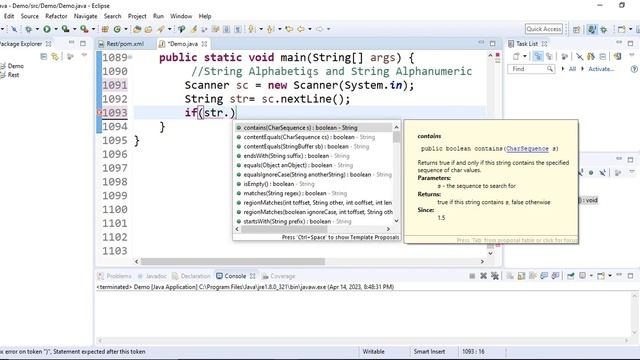
Task: Click the Terminate square icon in Console
Action: pyautogui.click(x=472, y=276)
